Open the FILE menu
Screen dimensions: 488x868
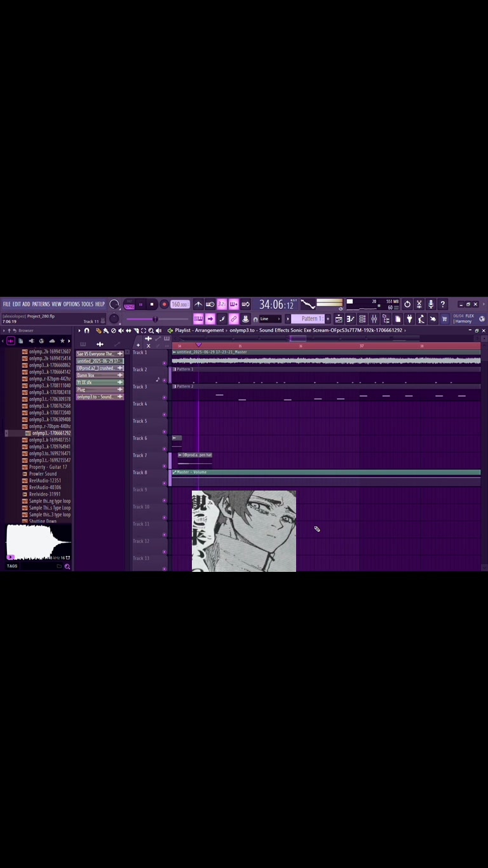(7, 304)
